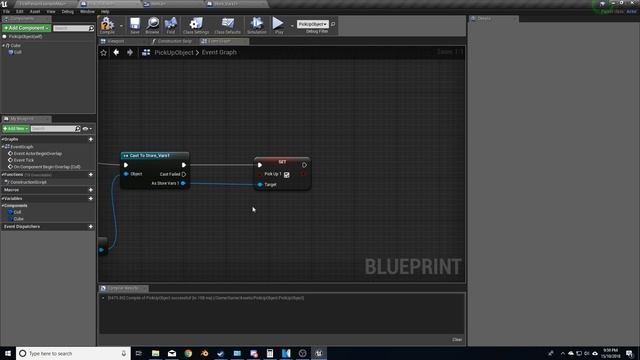Start Simulation from the toolbar
Viewport: 640px width, 360px height.
point(257,25)
